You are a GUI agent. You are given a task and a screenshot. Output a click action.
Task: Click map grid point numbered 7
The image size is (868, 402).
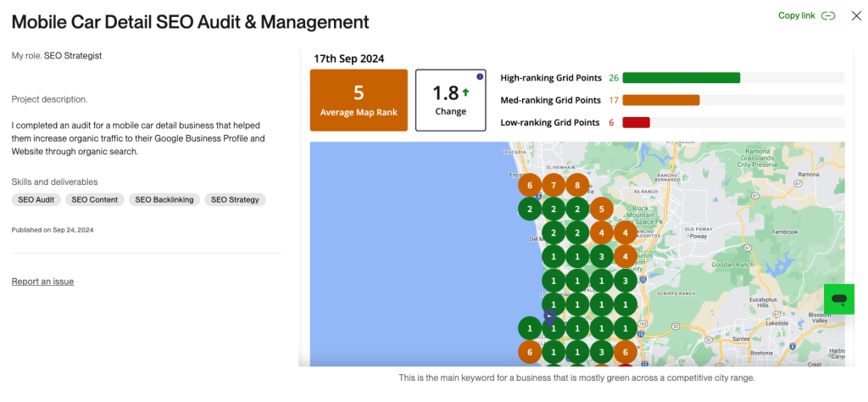coord(554,185)
